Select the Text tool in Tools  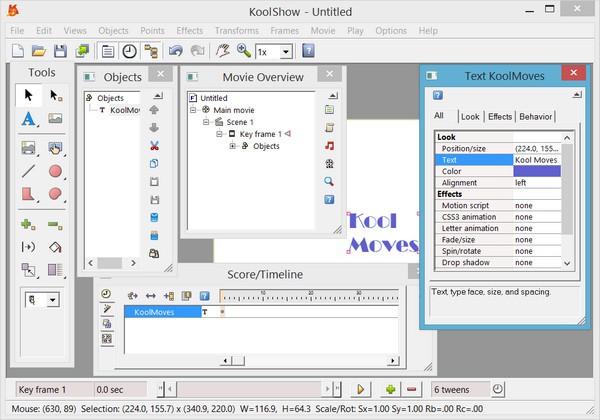[27, 119]
